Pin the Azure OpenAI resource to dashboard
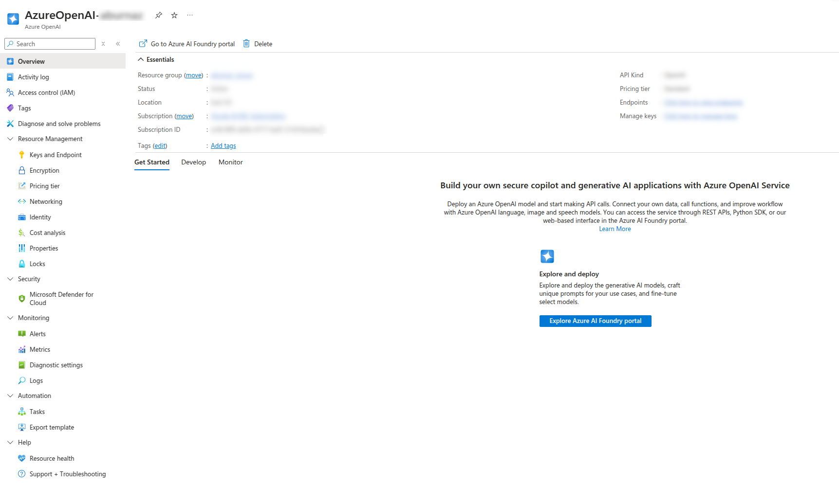This screenshot has width=839, height=504. click(x=158, y=15)
